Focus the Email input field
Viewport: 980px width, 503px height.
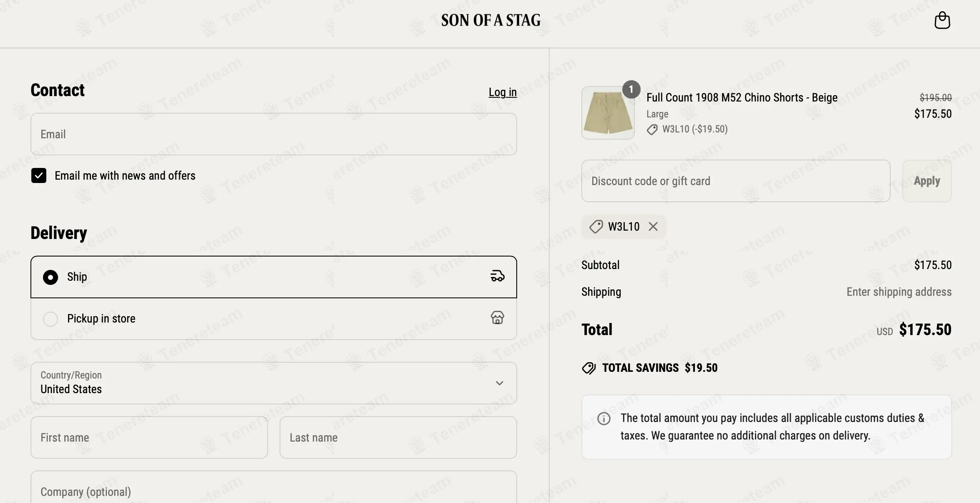(274, 134)
